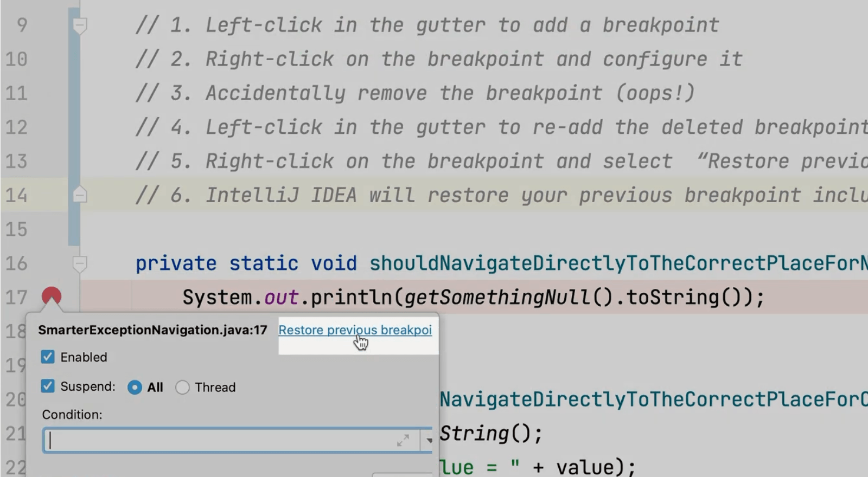Click the gutter next to line 15
Screen dimensions: 868x477
[x=52, y=229]
